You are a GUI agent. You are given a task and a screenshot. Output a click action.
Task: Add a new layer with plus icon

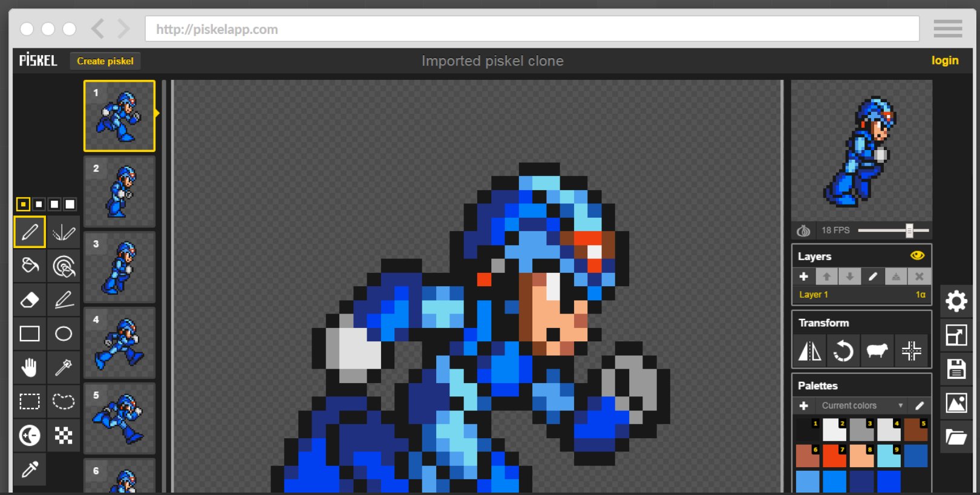point(803,277)
